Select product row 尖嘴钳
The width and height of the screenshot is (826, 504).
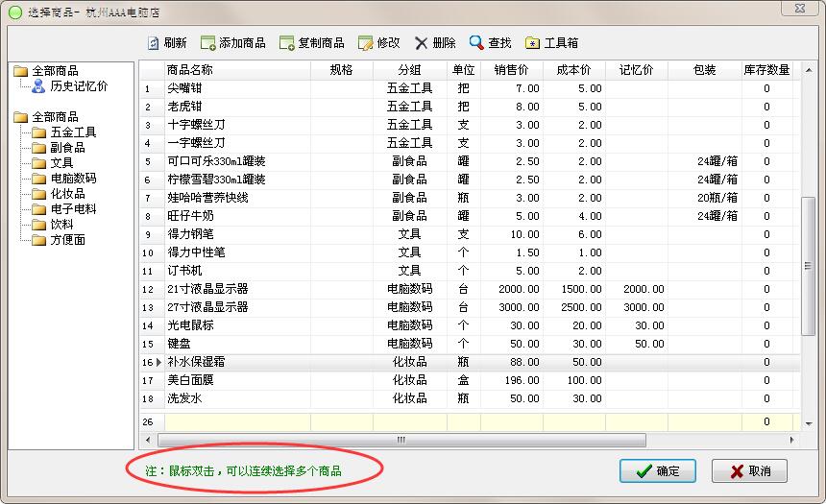(x=470, y=88)
